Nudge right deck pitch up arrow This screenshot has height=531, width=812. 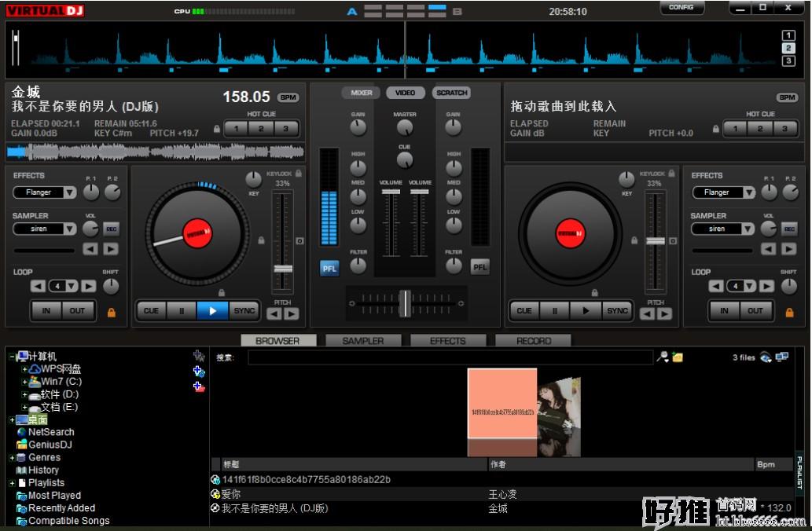coord(664,313)
